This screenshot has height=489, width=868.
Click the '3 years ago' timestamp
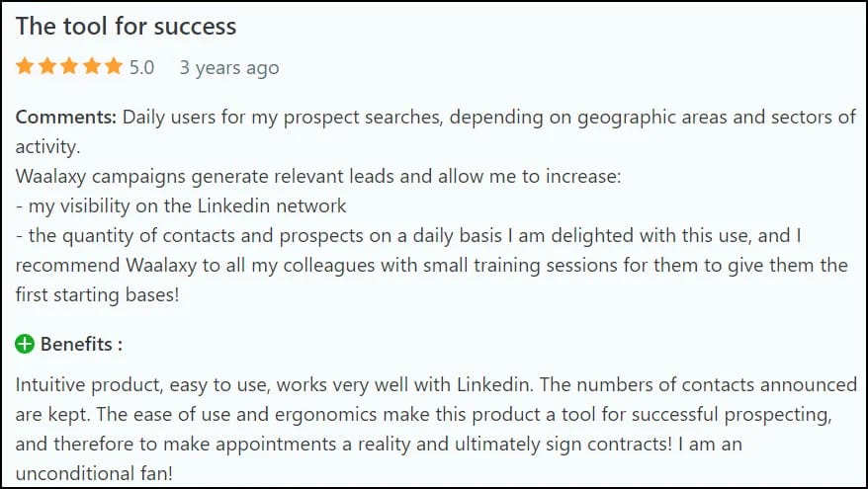coord(229,68)
